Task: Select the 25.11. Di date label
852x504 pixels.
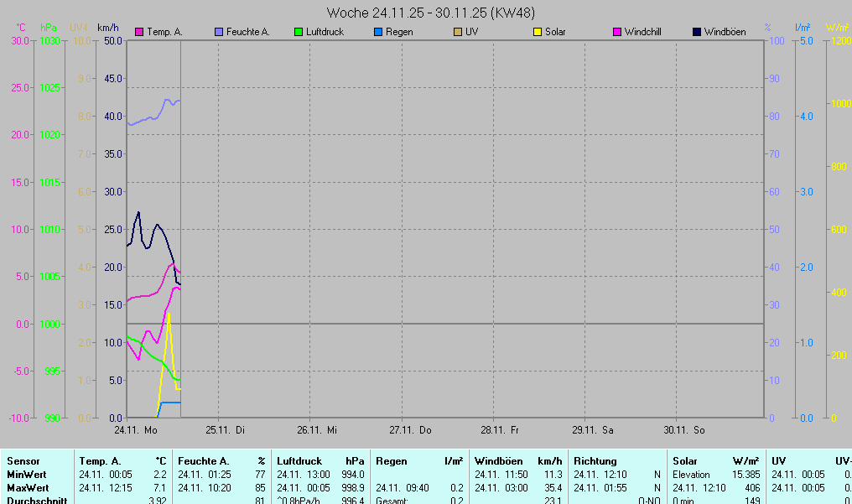Action: tap(225, 430)
